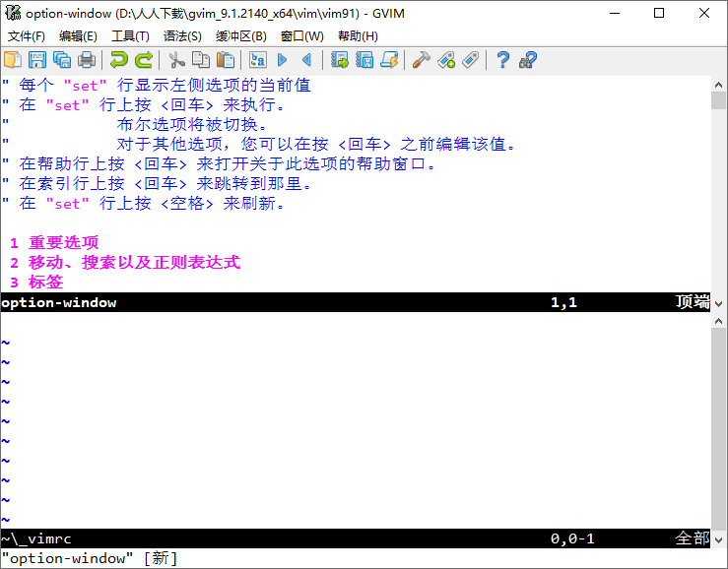Click the green Redo arrow icon
Image resolution: width=728 pixels, height=569 pixels.
(x=144, y=60)
